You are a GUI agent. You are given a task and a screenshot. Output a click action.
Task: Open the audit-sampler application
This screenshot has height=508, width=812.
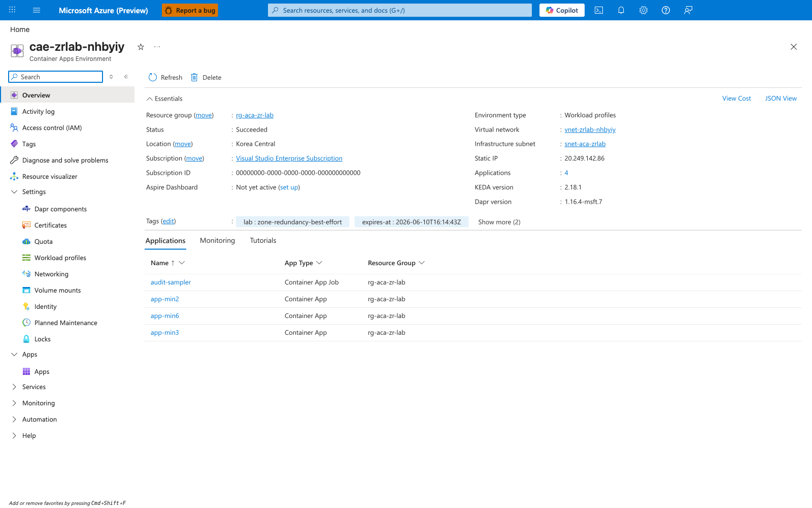coord(171,282)
